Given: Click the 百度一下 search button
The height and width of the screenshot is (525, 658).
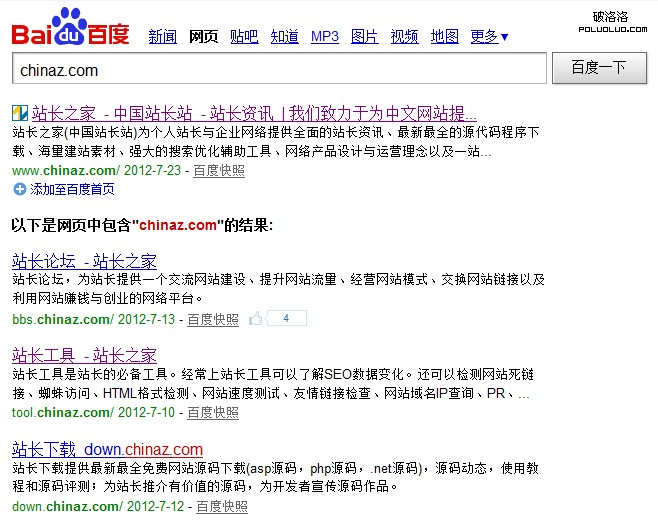Looking at the screenshot, I should point(599,68).
